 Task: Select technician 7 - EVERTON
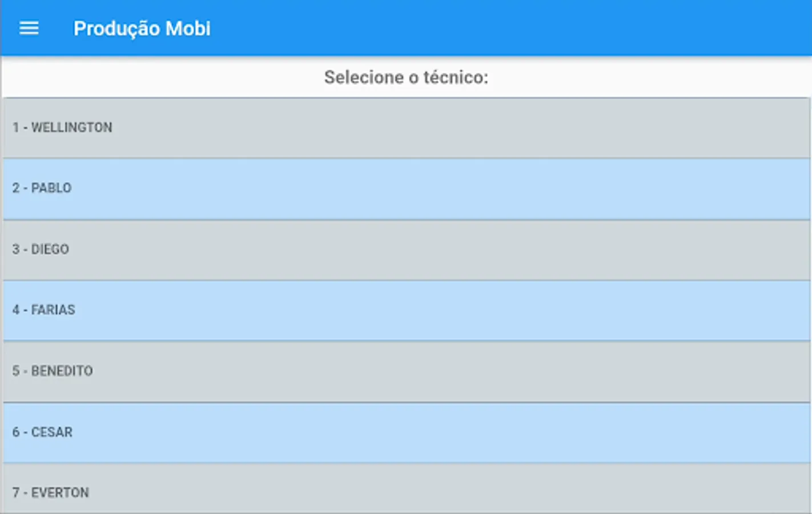[x=405, y=491]
